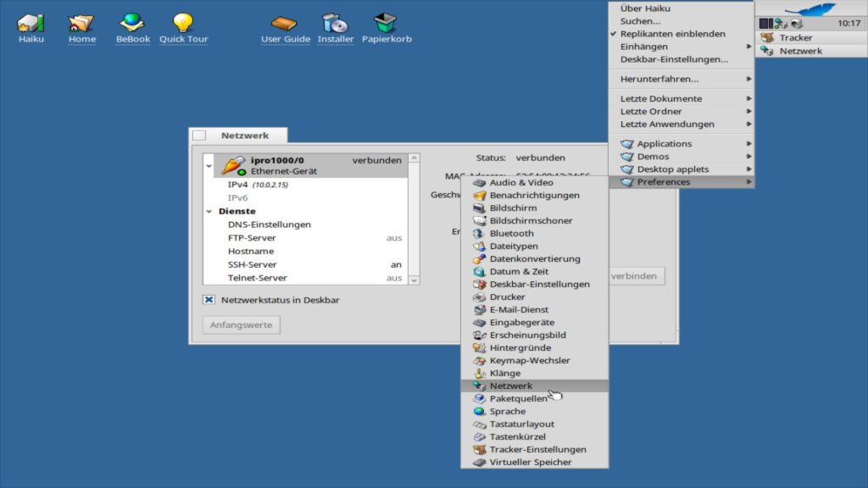
Task: Expand the Letzte Dokumente submenu
Action: (x=682, y=98)
